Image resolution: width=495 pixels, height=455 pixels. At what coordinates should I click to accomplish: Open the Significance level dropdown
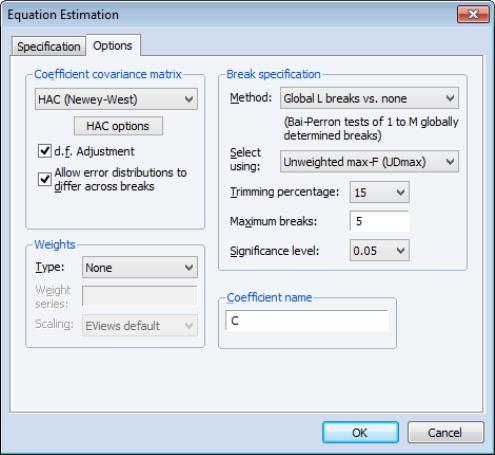(379, 250)
